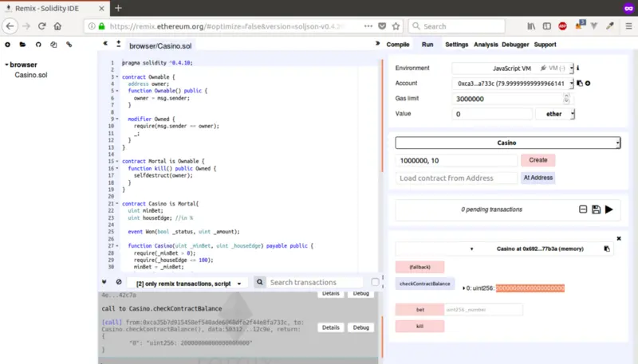Expand the uint256 return value triangle

[x=463, y=288]
